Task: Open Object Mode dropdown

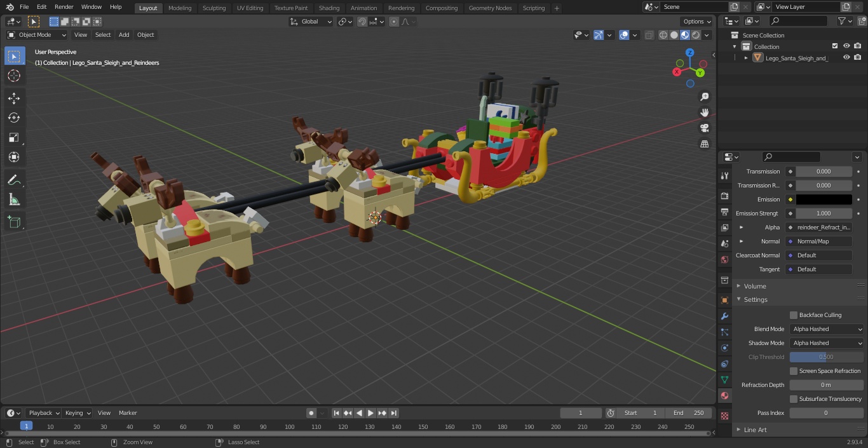Action: click(x=37, y=35)
